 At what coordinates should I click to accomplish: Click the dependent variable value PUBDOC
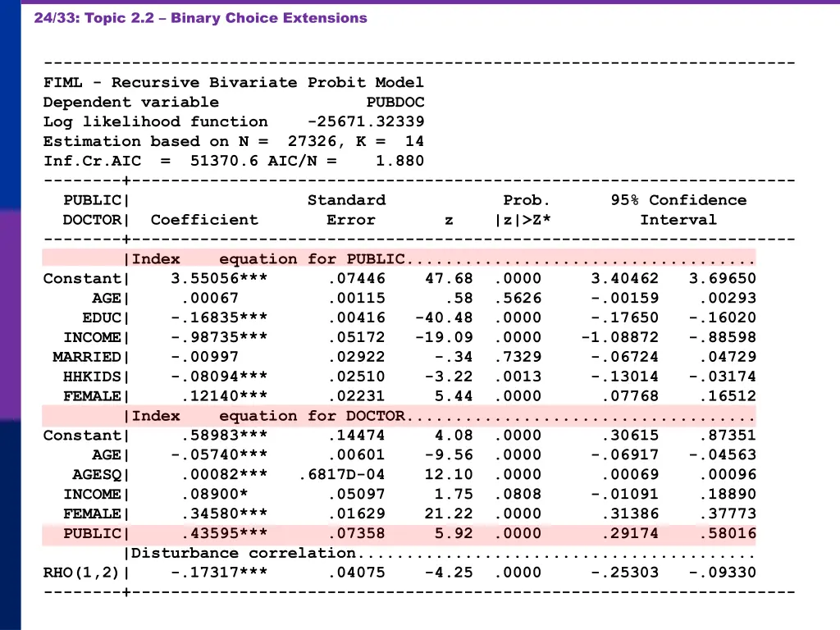point(395,102)
